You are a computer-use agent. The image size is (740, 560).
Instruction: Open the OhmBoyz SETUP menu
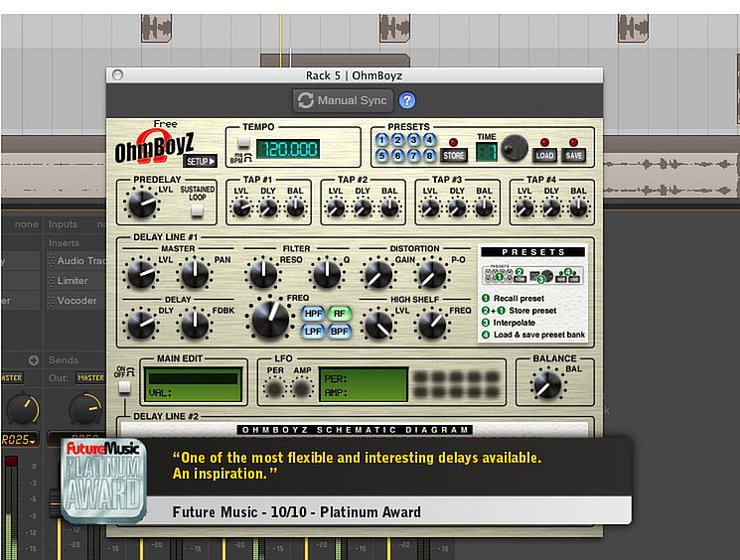tap(200, 161)
